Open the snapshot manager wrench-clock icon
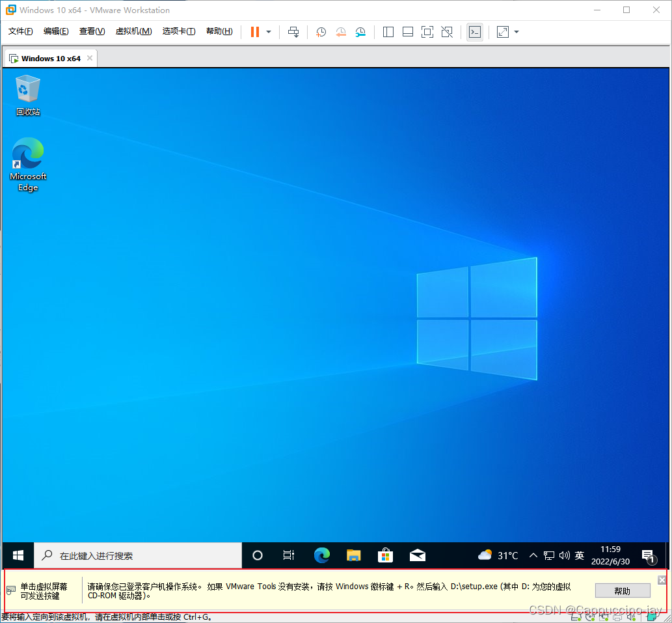The width and height of the screenshot is (672, 623). pos(360,32)
